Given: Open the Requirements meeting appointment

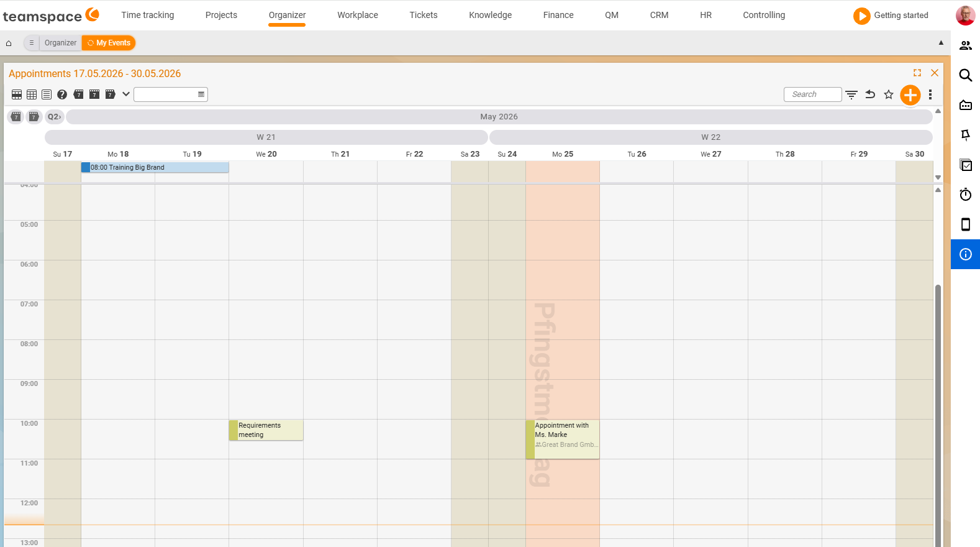Looking at the screenshot, I should click(266, 430).
